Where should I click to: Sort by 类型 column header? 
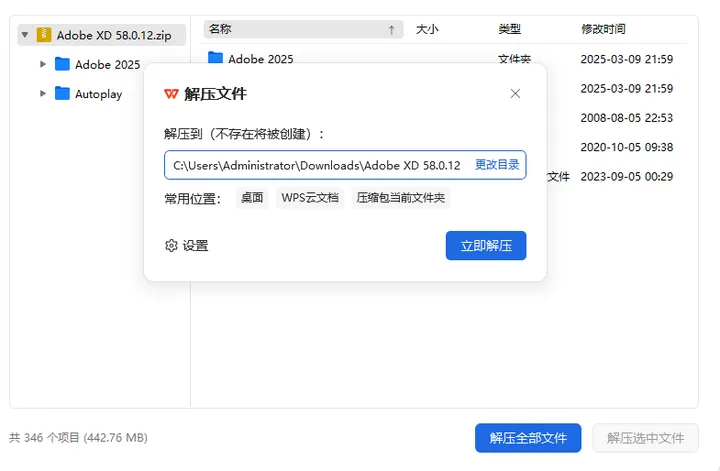[510, 29]
